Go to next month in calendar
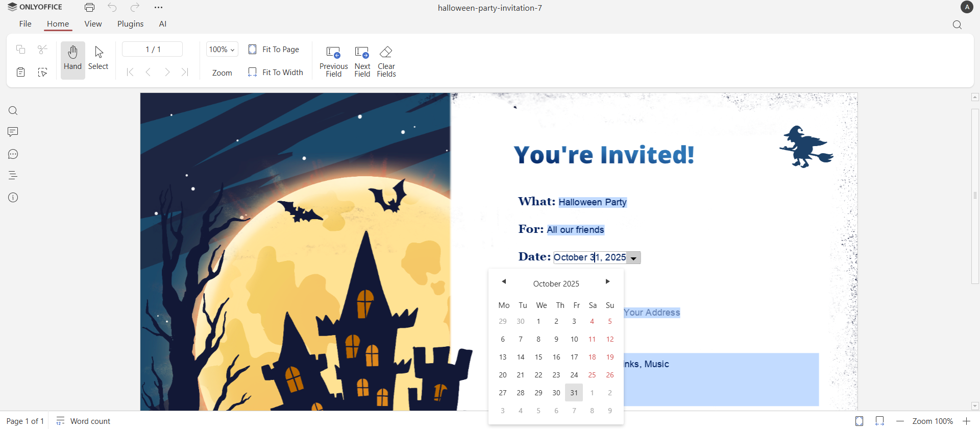The width and height of the screenshot is (980, 429). pos(607,282)
